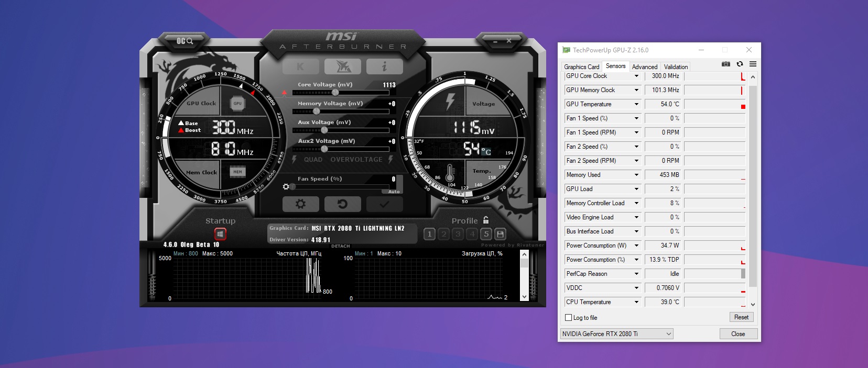Image resolution: width=868 pixels, height=368 pixels.
Task: Open the Validation tab in GPU-Z
Action: pos(676,67)
